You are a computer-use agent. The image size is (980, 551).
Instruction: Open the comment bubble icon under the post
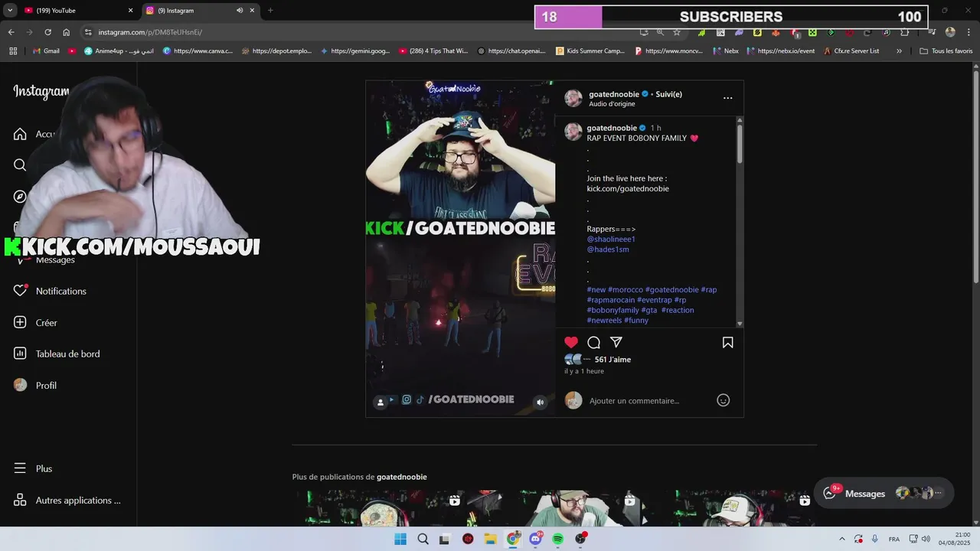click(x=593, y=342)
